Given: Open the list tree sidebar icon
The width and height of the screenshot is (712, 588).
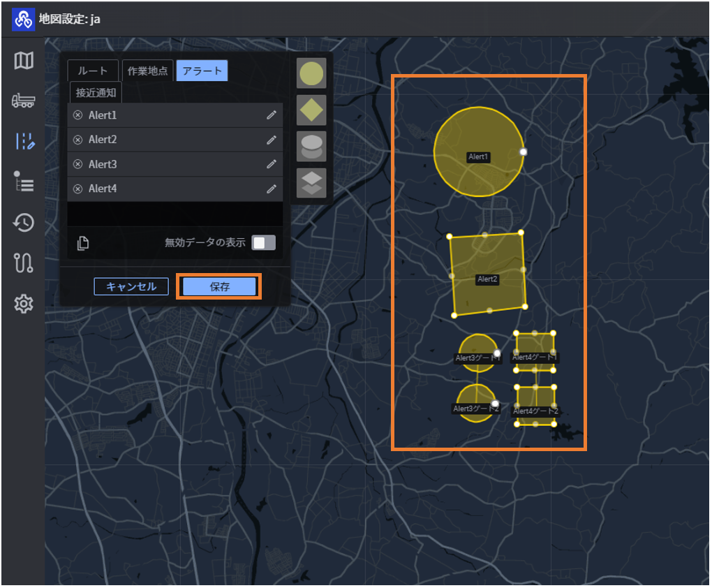Looking at the screenshot, I should click(x=24, y=182).
